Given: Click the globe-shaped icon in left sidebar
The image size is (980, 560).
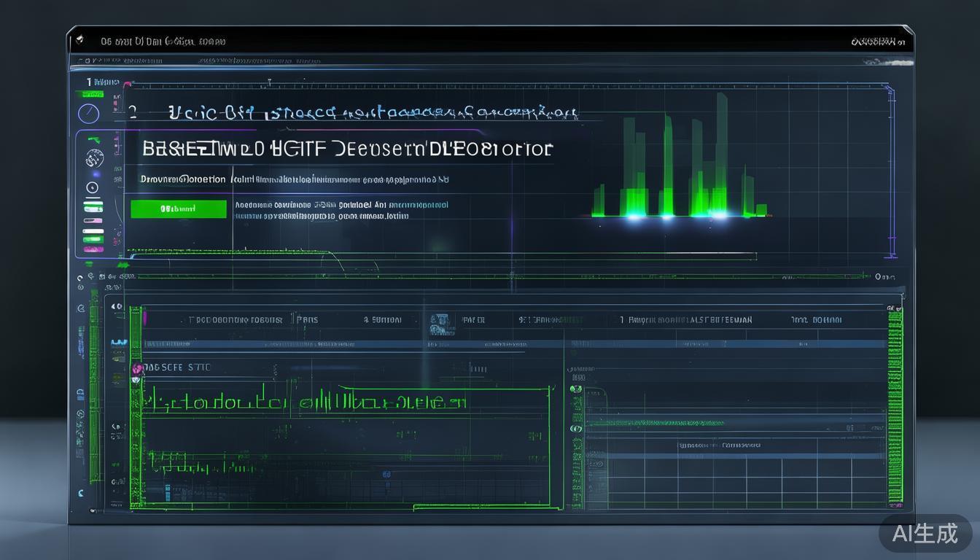Looking at the screenshot, I should (93, 157).
